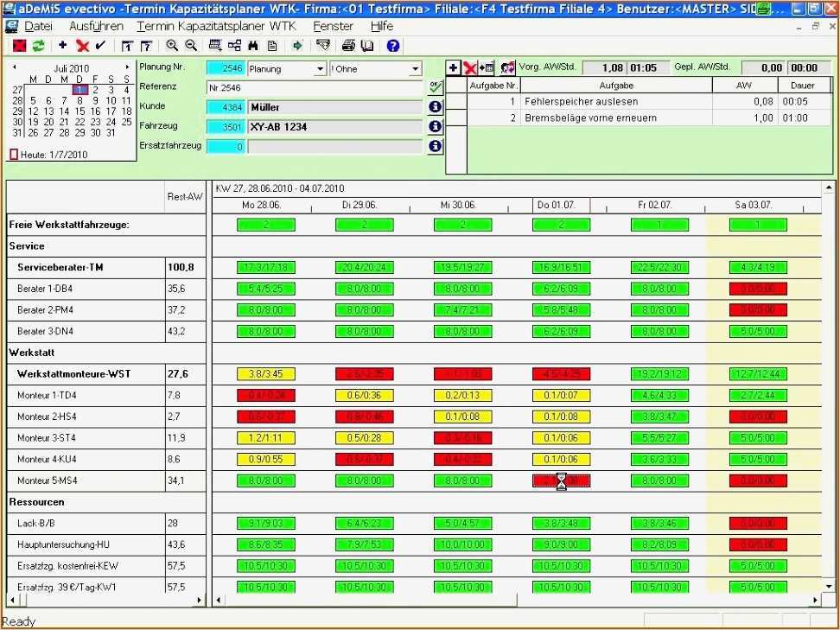Click the Kunde number field 4384
840x630 pixels.
click(x=226, y=107)
